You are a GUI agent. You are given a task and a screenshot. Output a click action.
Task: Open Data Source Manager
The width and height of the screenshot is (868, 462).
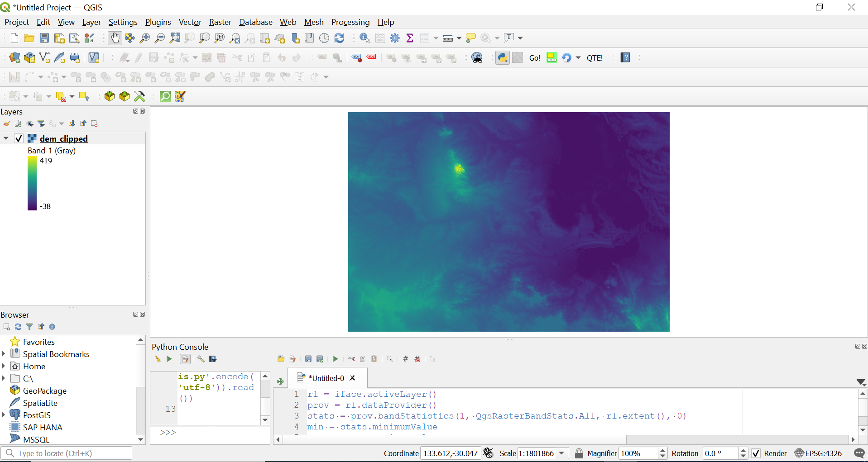tap(14, 57)
